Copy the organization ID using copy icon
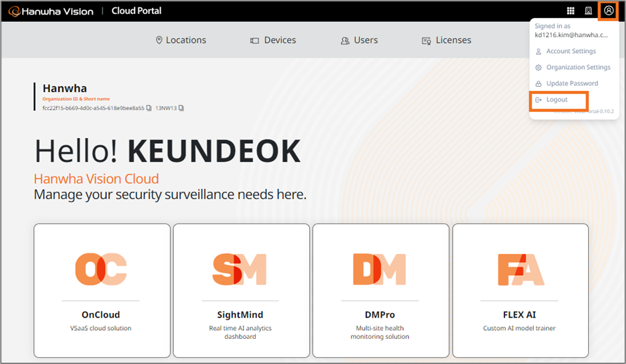Screen dimensions: 626x364 point(149,108)
